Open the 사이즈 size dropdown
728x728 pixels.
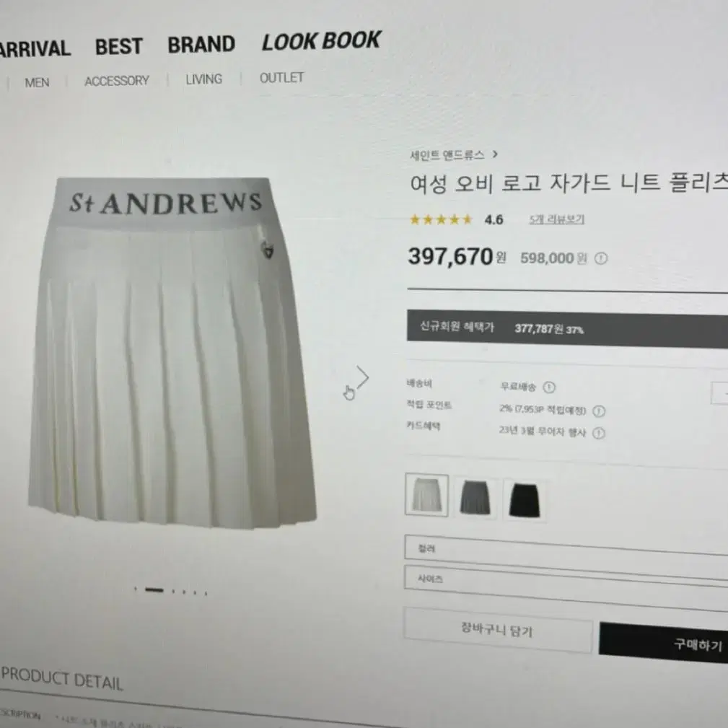click(566, 584)
